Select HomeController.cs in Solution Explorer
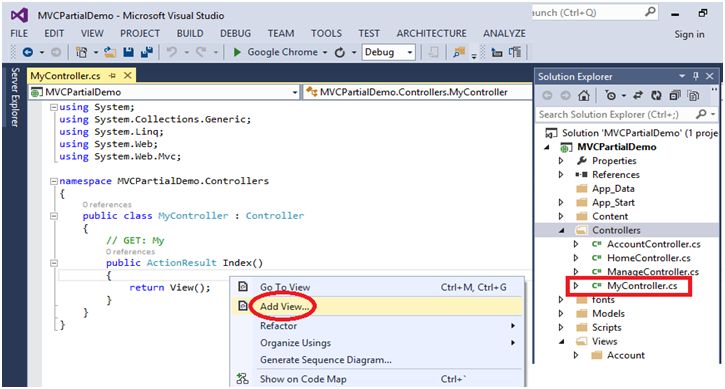725x389 pixels. pyautogui.click(x=649, y=258)
